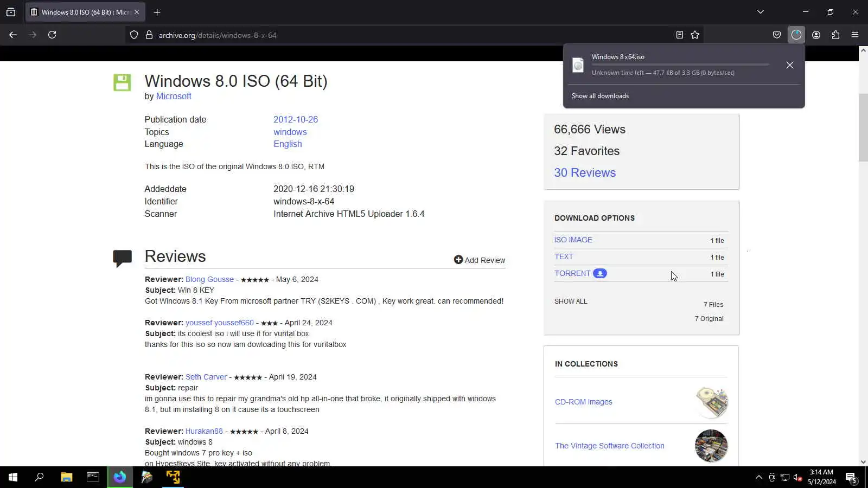Toggle reader view icon
This screenshot has height=488, width=868.
click(679, 35)
